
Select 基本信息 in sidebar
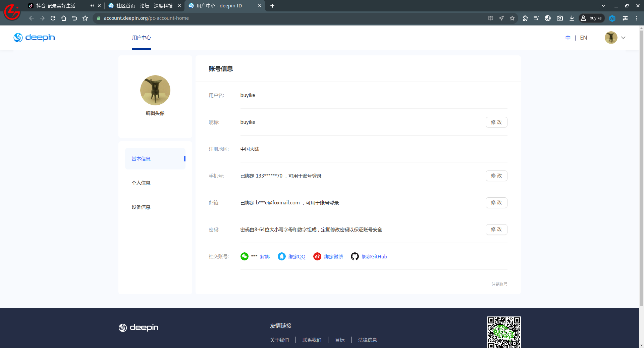pyautogui.click(x=155, y=159)
